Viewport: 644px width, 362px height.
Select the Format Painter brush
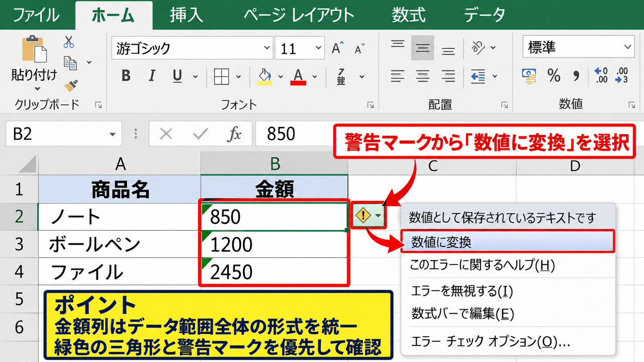(x=70, y=85)
